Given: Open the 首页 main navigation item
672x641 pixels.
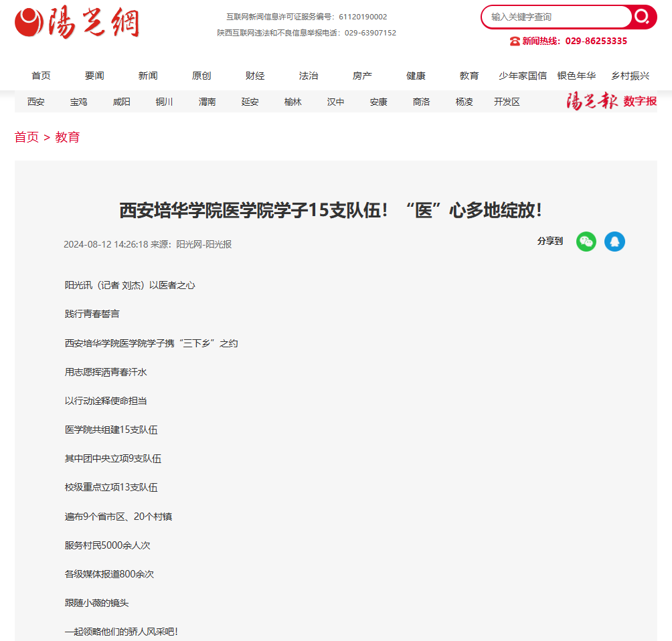Looking at the screenshot, I should click(x=41, y=76).
